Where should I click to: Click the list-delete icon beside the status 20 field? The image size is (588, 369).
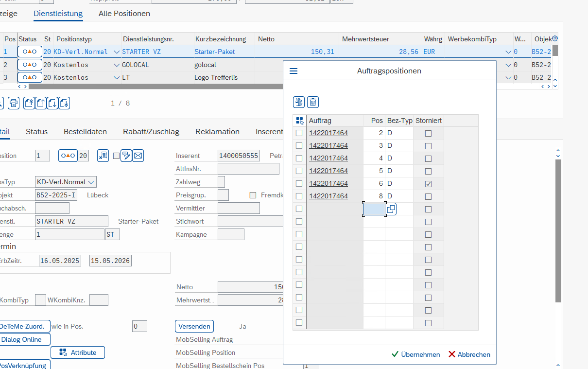(103, 156)
